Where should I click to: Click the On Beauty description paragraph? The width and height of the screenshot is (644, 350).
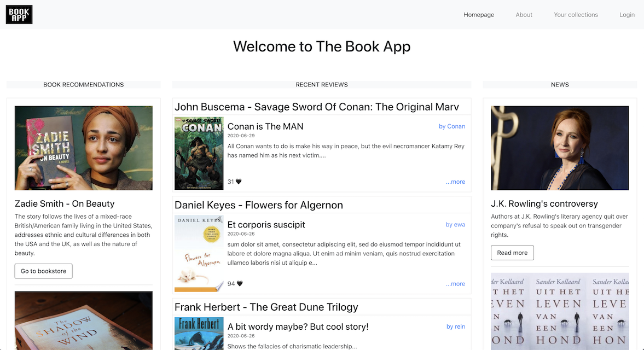[x=83, y=235]
